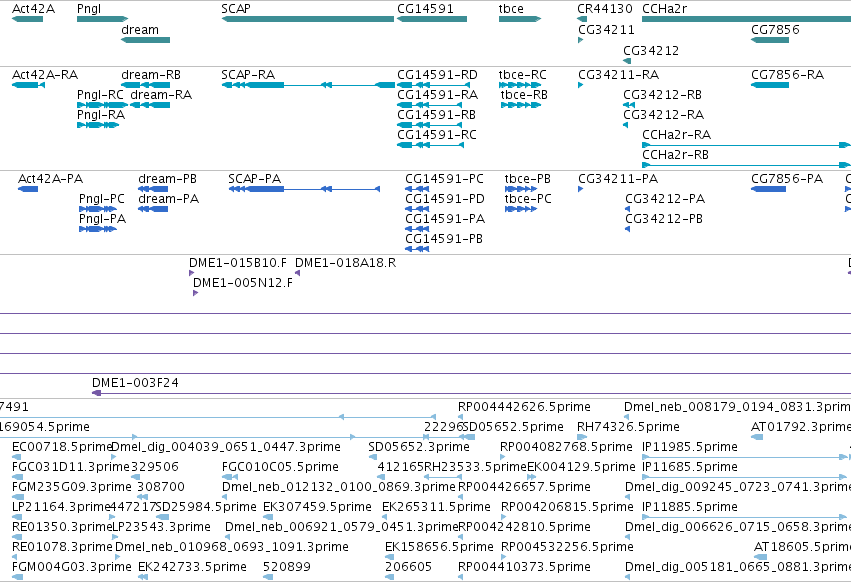Click EST IP11985.5prime
The height and width of the screenshot is (582, 851).
[x=745, y=457]
